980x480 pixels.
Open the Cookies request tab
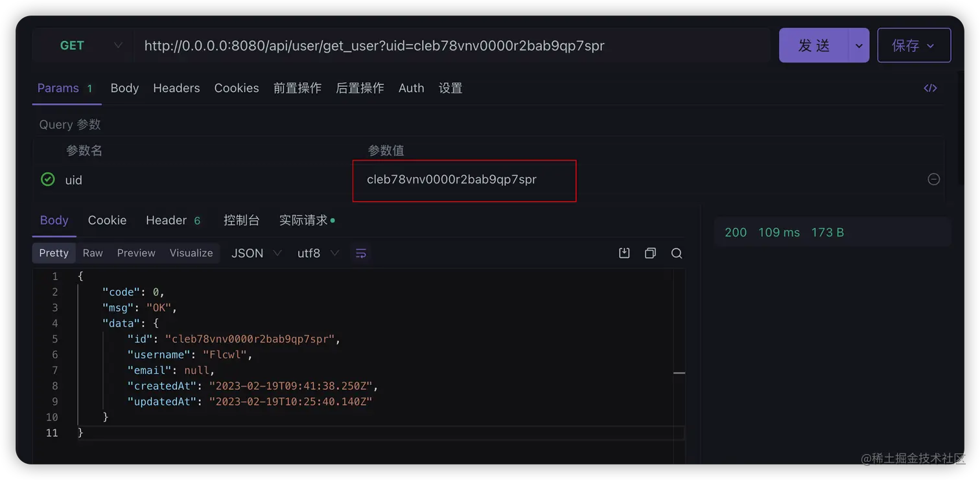pos(237,88)
